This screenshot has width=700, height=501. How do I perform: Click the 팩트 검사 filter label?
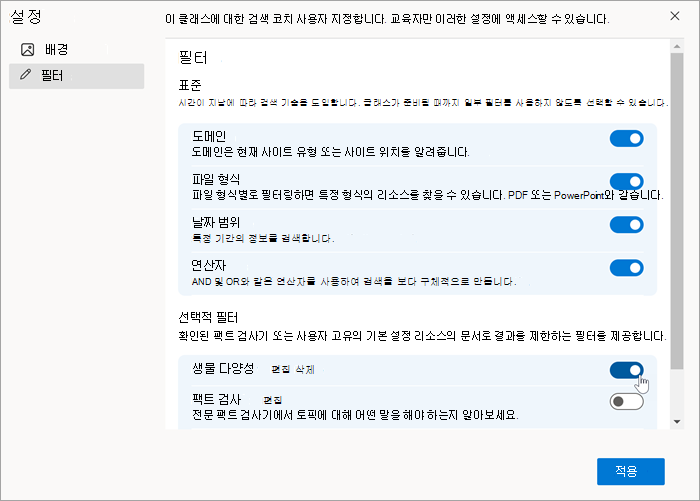click(217, 399)
